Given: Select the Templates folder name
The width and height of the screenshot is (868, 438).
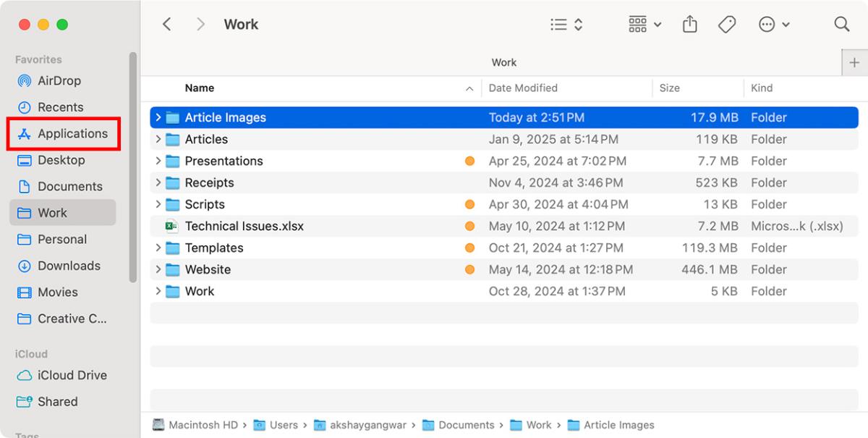Looking at the screenshot, I should pos(214,248).
